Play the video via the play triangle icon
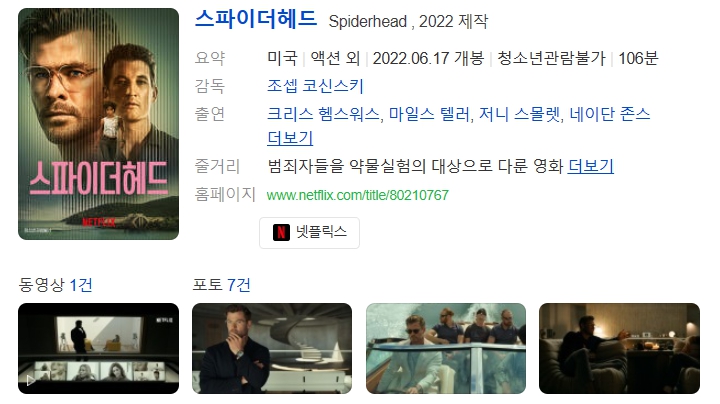 (30, 381)
